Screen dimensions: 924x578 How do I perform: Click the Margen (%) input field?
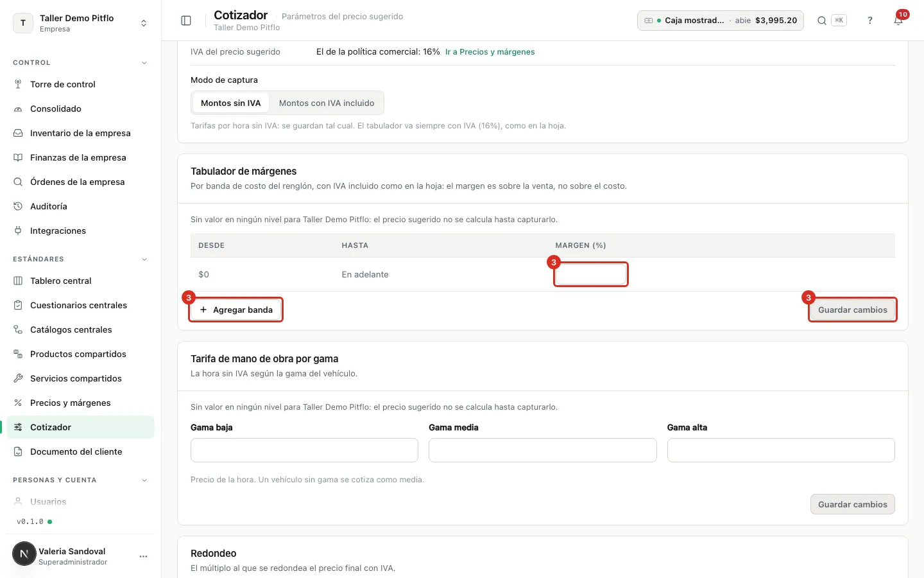click(x=590, y=274)
